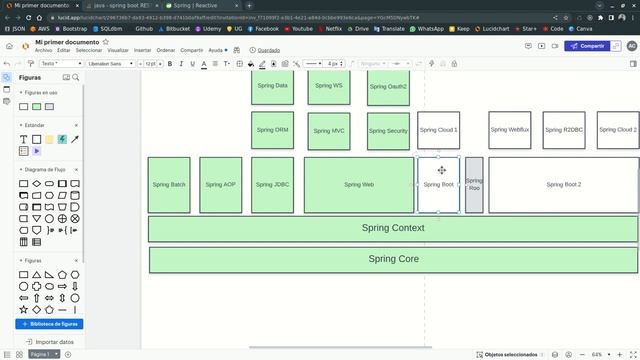Collapse the Diagrama de Flujo section
The image size is (640, 360).
(21, 169)
